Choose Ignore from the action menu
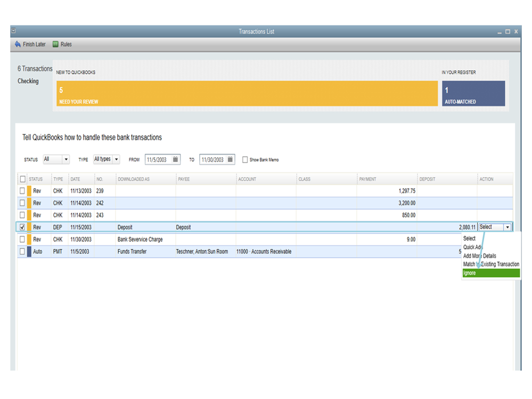This screenshot has height=399, width=532. click(x=491, y=273)
